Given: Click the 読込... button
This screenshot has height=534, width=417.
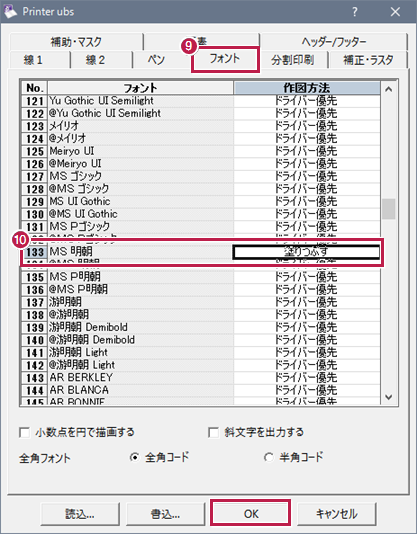Looking at the screenshot, I should pyautogui.click(x=80, y=514).
